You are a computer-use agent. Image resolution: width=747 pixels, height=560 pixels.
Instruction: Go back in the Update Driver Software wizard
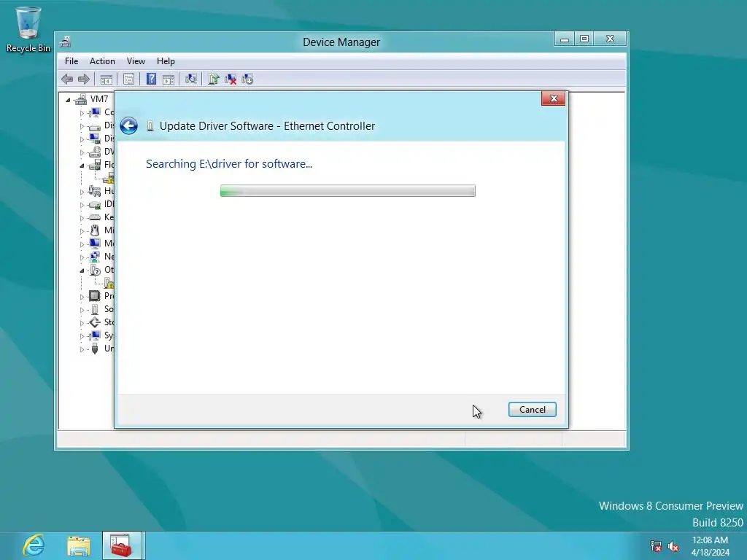click(128, 125)
